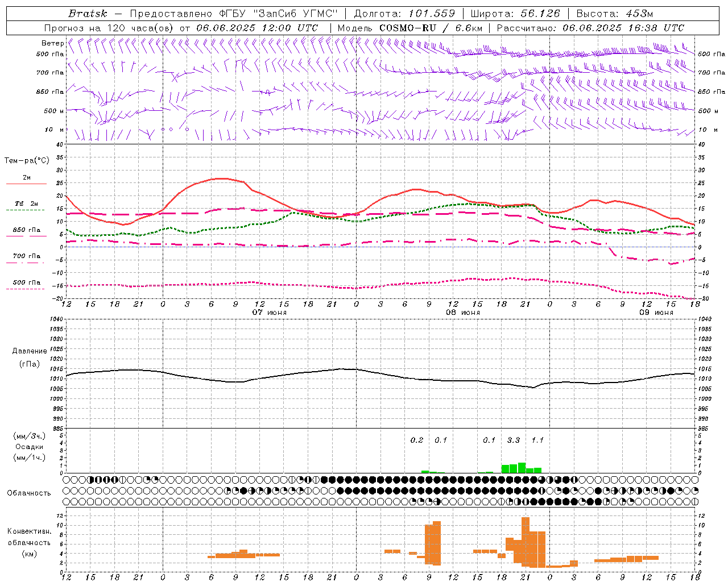Click the '08 июня' date label
This screenshot has height=582, width=728.
click(463, 313)
